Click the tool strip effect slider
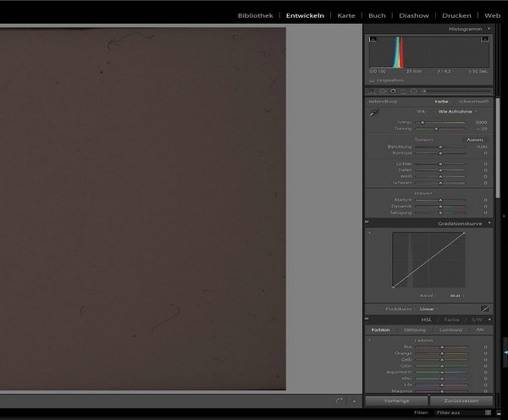Viewport: 508px width, 420px height. click(x=458, y=91)
